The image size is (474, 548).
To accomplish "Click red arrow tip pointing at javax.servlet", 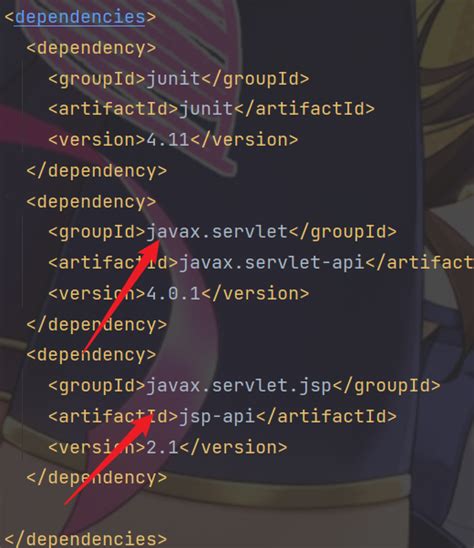I will (x=158, y=241).
